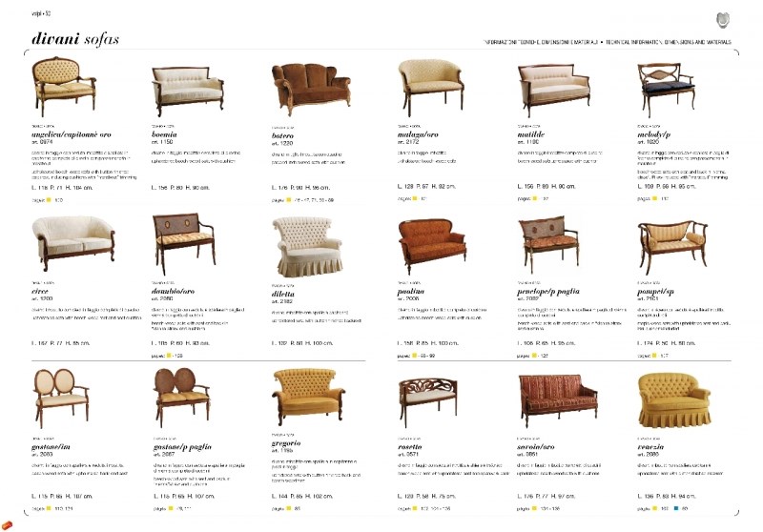This screenshot has height=532, width=763.
Task: Click the diletta tufted skirted sofa image
Action: pyautogui.click(x=307, y=247)
